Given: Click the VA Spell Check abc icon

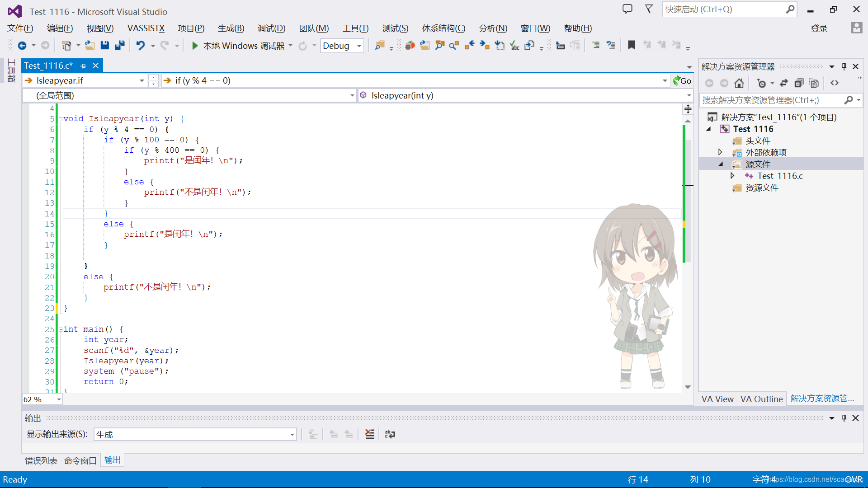Looking at the screenshot, I should tap(514, 46).
